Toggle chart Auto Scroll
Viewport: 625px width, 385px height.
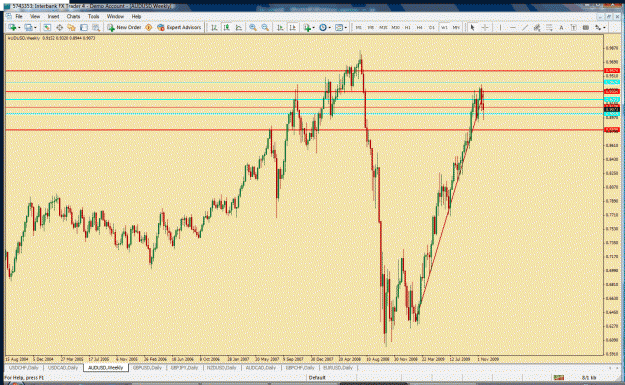(280, 28)
